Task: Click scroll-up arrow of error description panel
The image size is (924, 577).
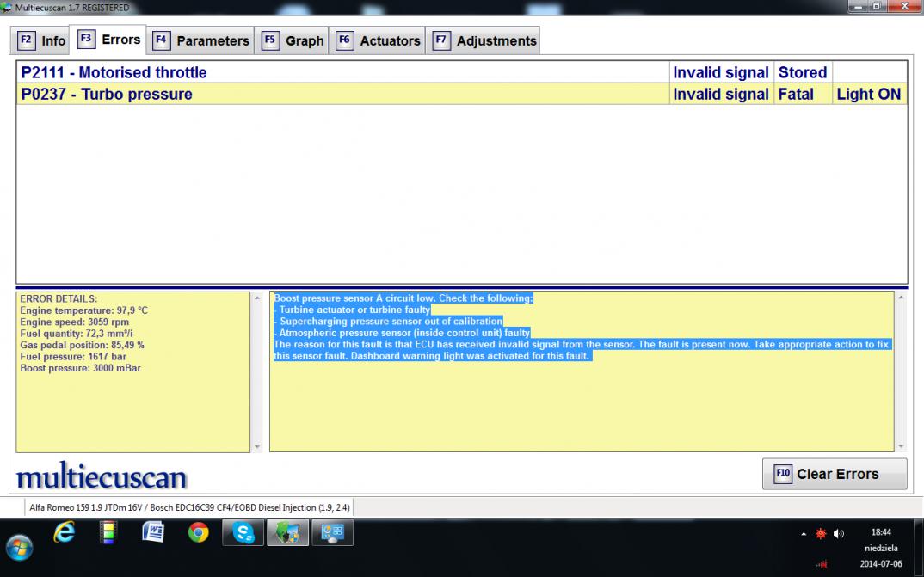Action: point(901,298)
